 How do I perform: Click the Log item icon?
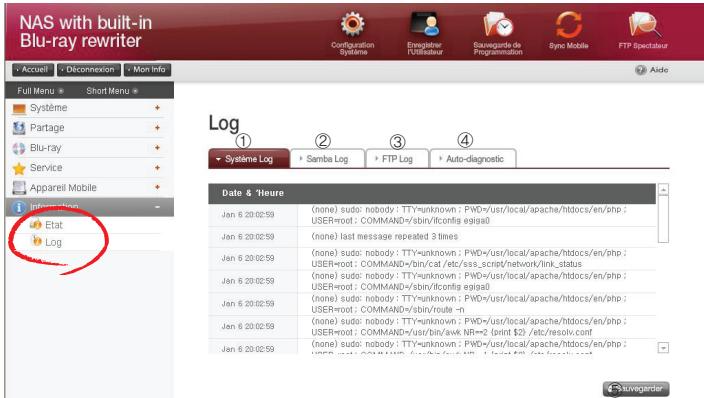pyautogui.click(x=37, y=241)
